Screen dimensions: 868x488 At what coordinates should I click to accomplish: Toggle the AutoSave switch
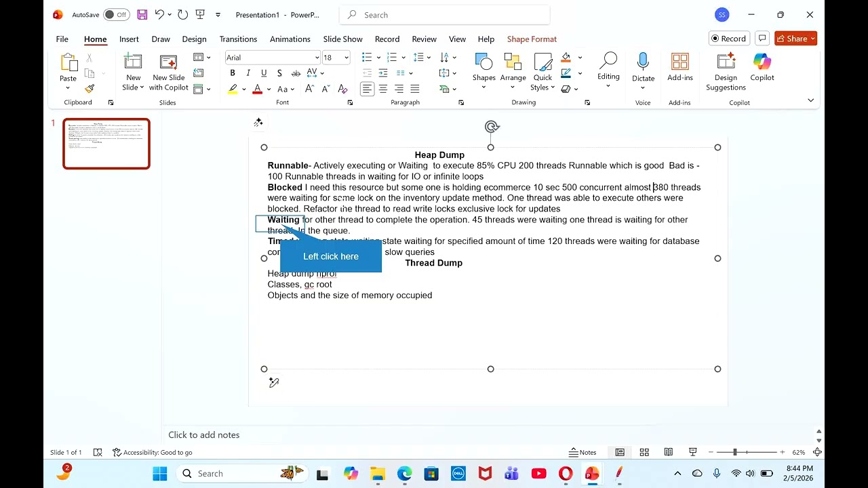coord(116,15)
